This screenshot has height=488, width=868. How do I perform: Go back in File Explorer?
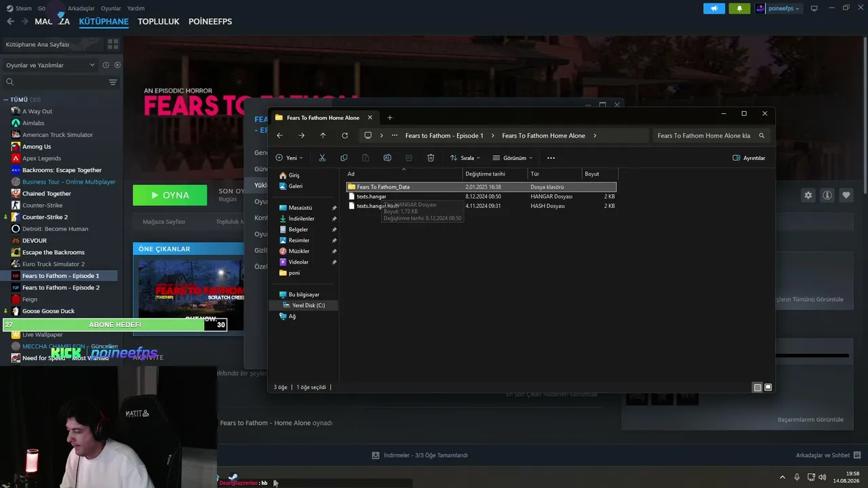279,136
